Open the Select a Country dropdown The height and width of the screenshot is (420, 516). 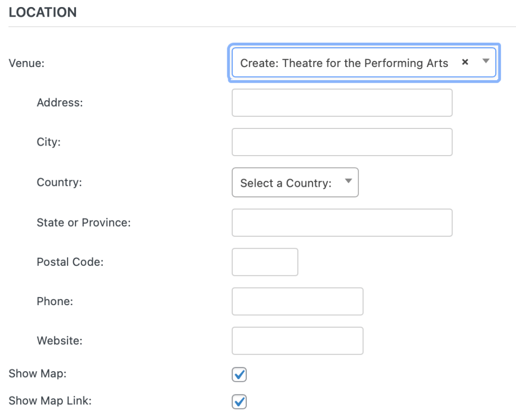[295, 182]
